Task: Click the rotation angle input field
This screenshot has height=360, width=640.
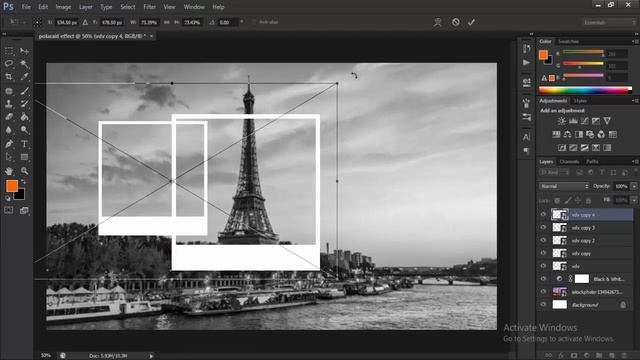Action: pyautogui.click(x=227, y=22)
